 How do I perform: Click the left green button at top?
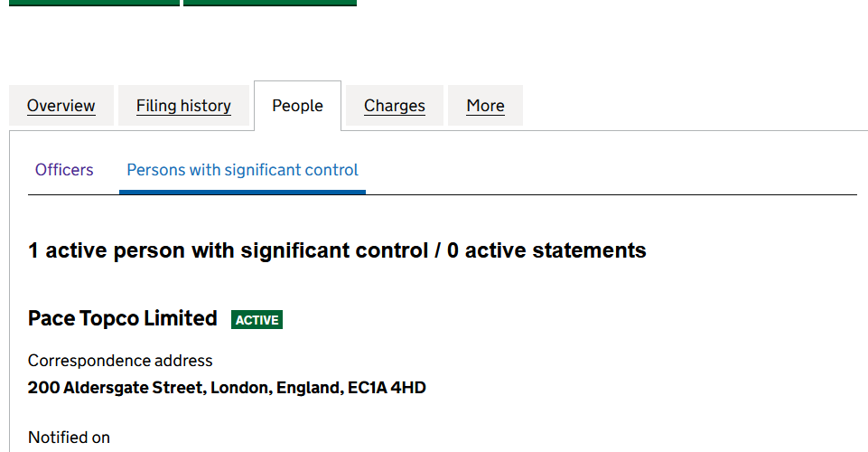94,3
